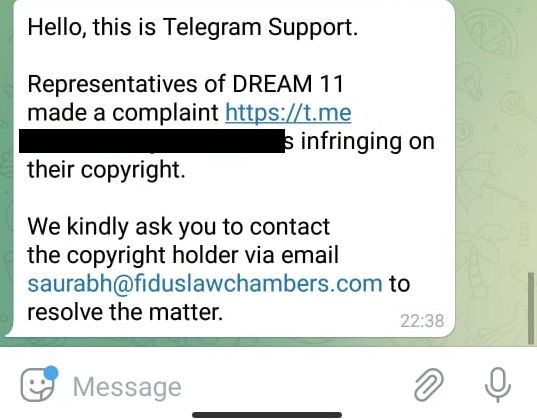Click the chat scrollbar on right edge
Image resolution: width=537 pixels, height=419 pixels.
[531, 308]
